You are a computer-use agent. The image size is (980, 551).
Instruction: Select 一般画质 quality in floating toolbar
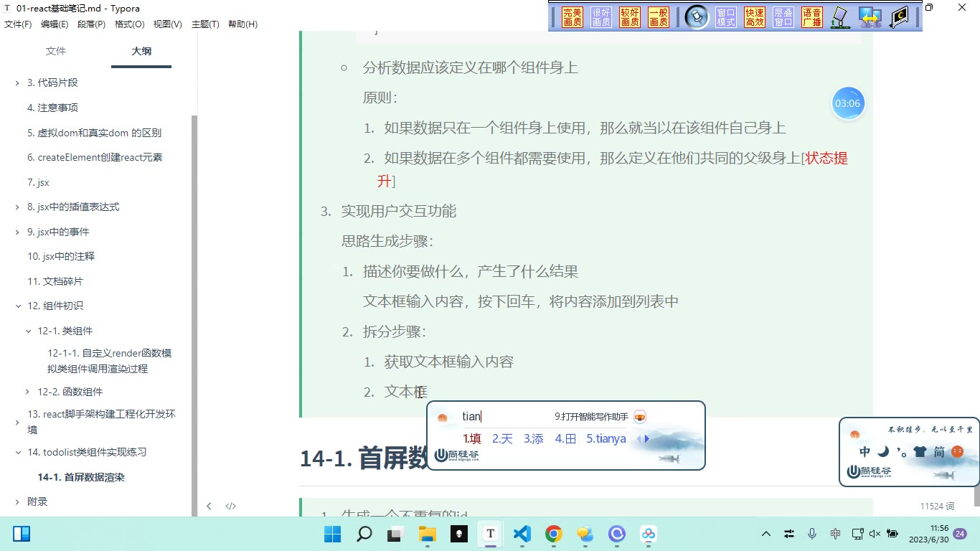(659, 17)
